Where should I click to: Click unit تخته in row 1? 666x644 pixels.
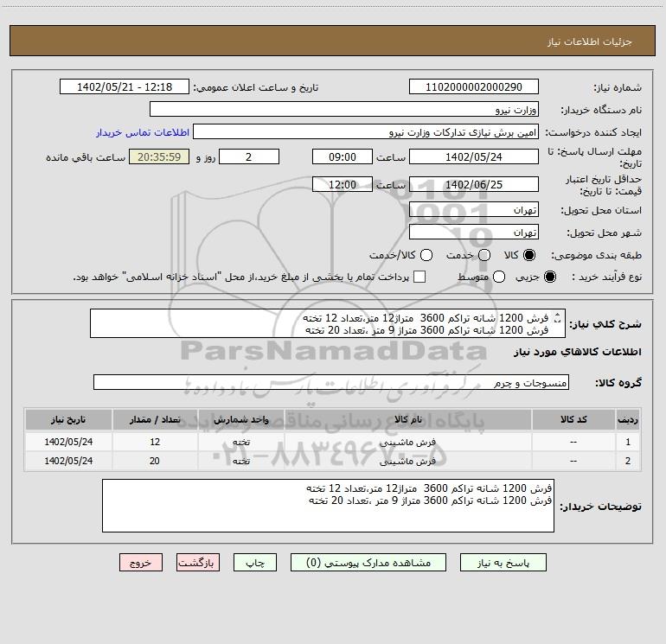[240, 442]
